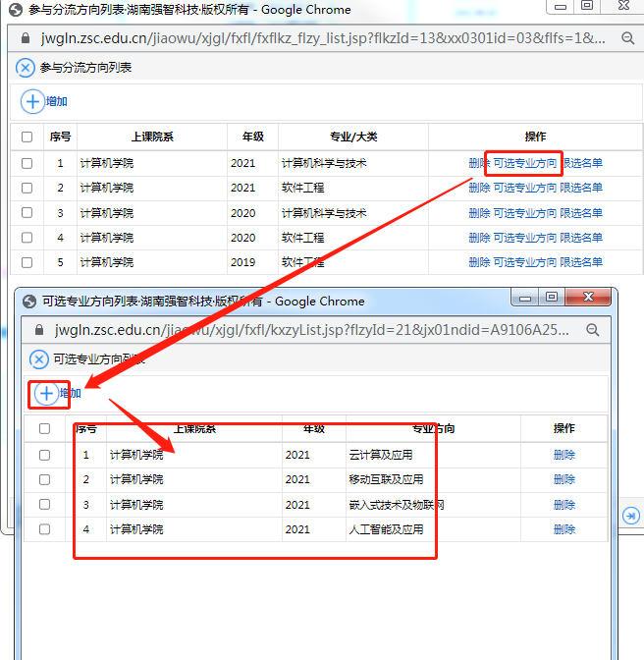Open 可选专业方向 for row 4 (2020 软件工程)
This screenshot has width=644, height=660.
[x=525, y=238]
